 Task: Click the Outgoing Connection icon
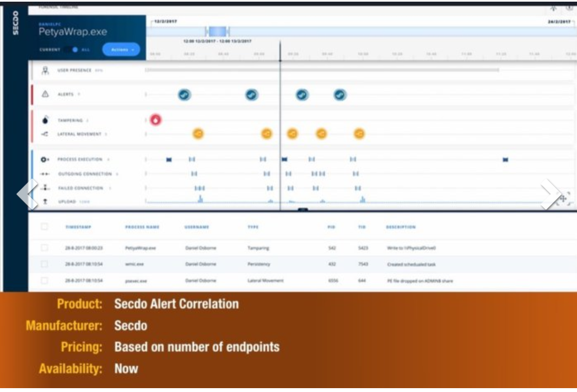[x=45, y=174]
